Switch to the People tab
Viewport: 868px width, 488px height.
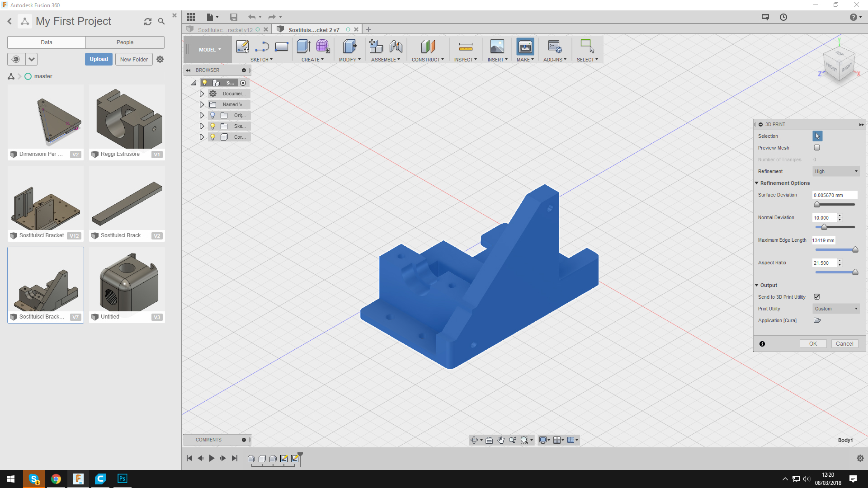point(125,42)
